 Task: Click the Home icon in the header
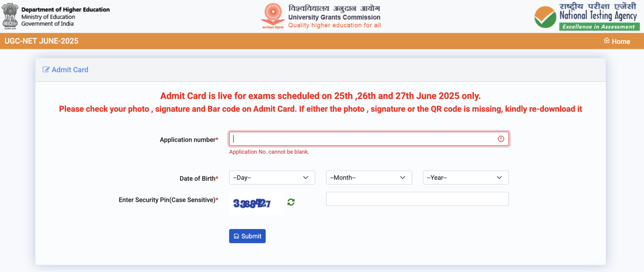tap(607, 41)
